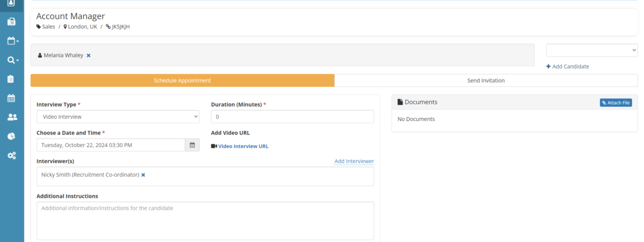Click the Duration (Minutes) input field
Image resolution: width=644 pixels, height=242 pixels.
pos(292,116)
